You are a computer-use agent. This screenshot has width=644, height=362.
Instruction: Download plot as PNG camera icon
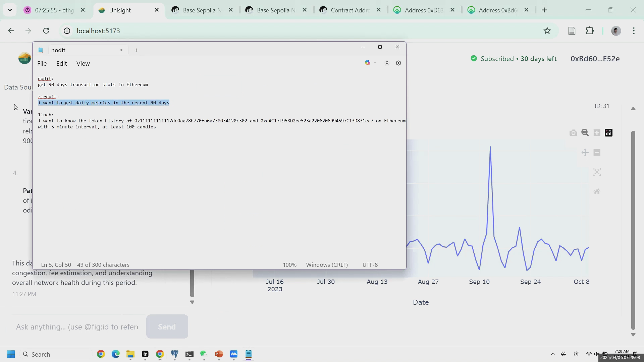click(573, 133)
